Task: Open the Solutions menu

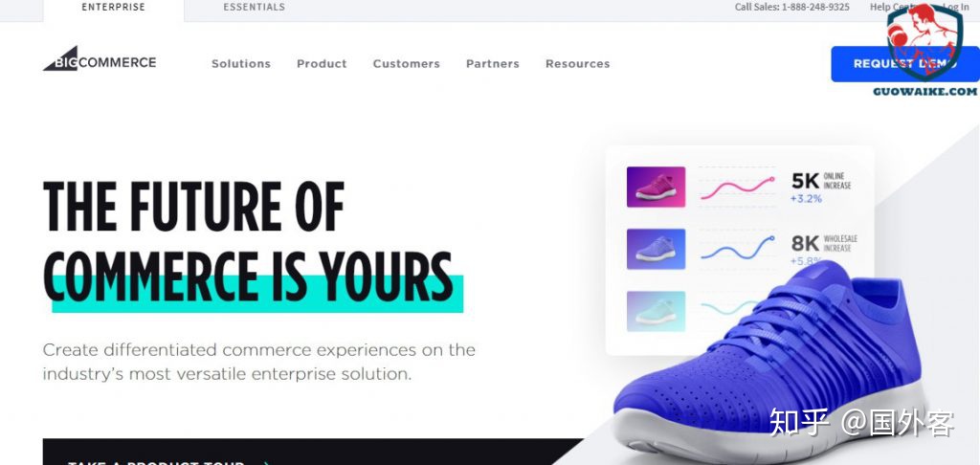Action: [240, 64]
